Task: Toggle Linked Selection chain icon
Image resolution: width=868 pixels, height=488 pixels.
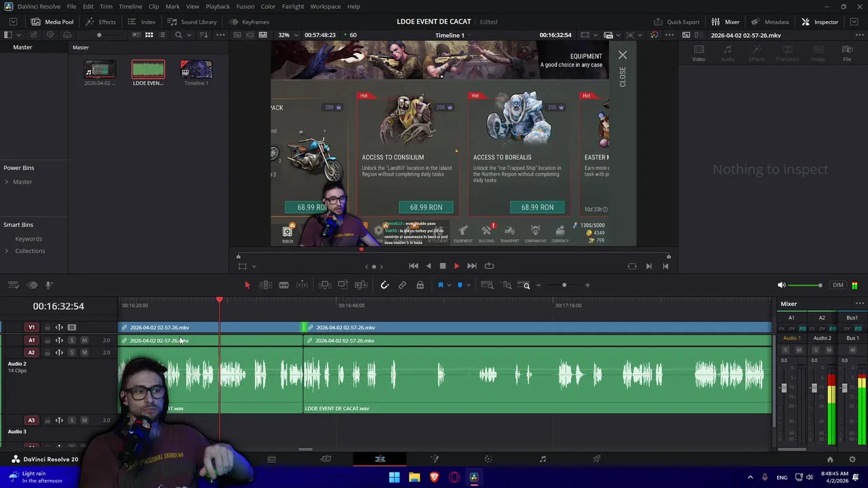Action: [x=402, y=285]
